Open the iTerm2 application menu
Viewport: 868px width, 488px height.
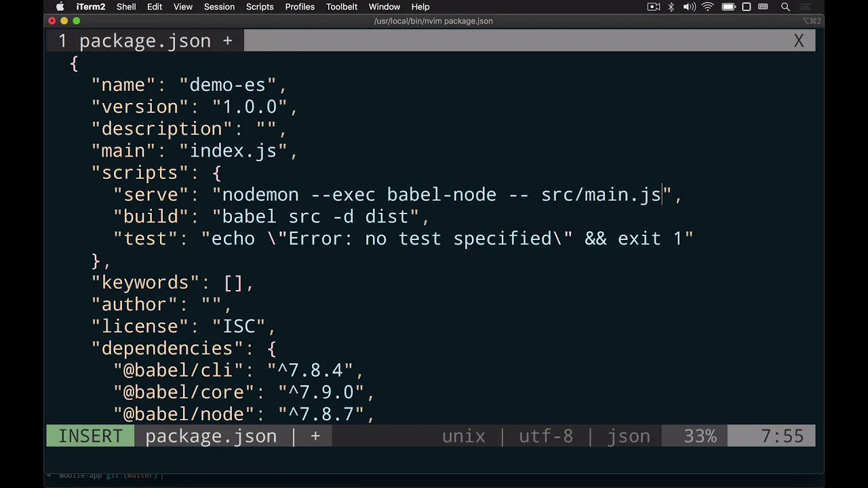click(x=91, y=7)
